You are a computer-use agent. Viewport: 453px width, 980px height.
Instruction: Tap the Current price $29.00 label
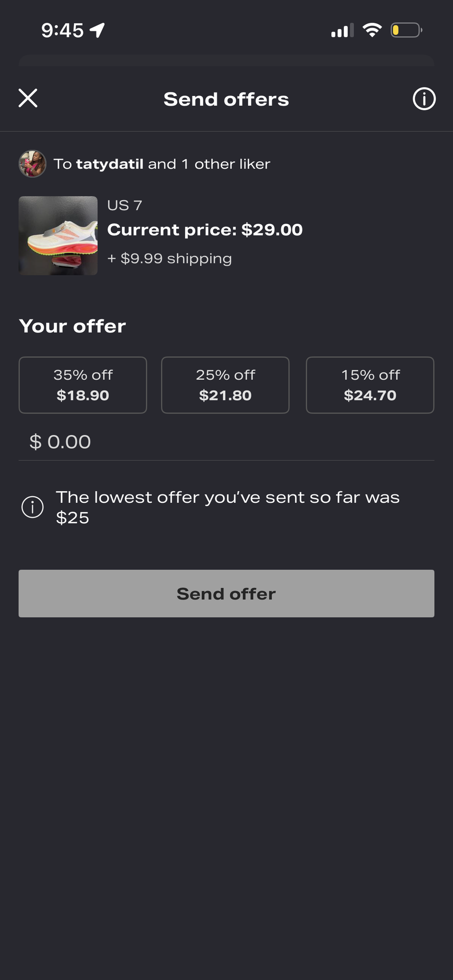click(x=205, y=230)
